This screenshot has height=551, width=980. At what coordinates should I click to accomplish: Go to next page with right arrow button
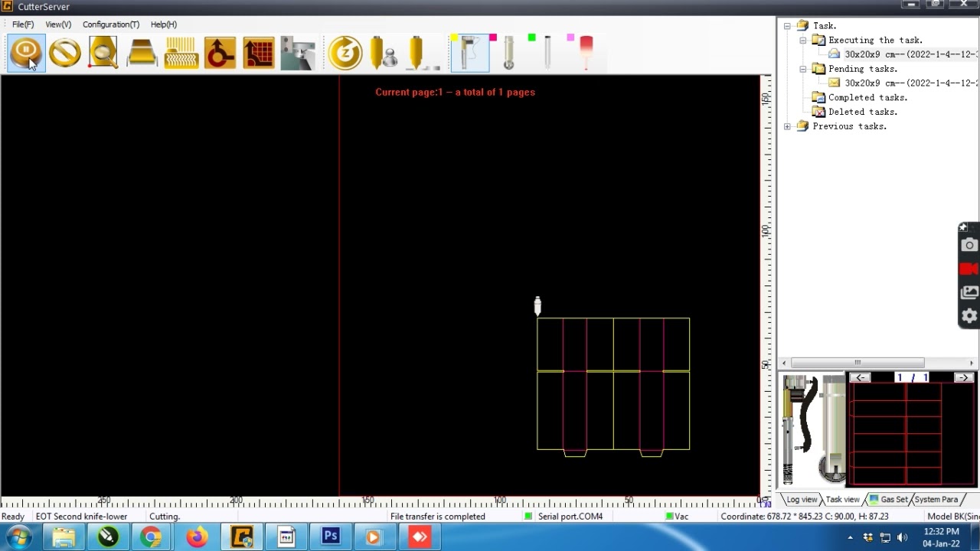pyautogui.click(x=963, y=377)
